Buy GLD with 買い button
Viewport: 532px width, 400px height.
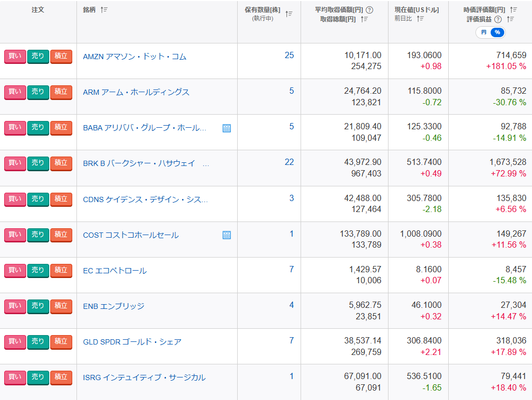(15, 342)
